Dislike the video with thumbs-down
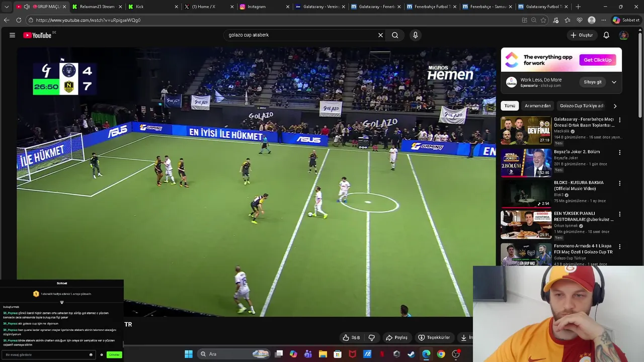This screenshot has width=644, height=362. (372, 337)
